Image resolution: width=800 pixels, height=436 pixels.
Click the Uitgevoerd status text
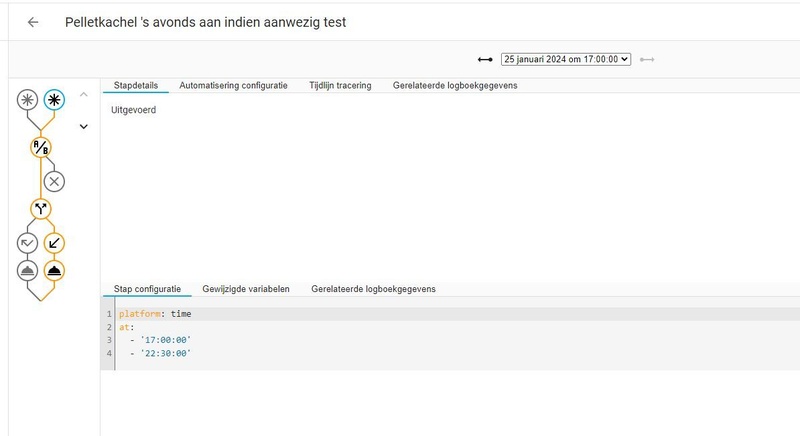coord(134,110)
